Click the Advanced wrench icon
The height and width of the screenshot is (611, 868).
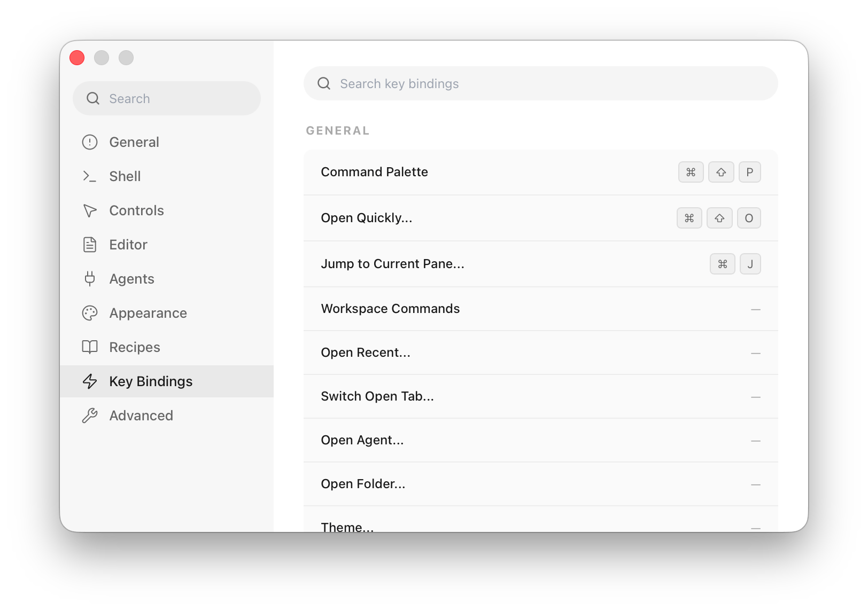(90, 416)
